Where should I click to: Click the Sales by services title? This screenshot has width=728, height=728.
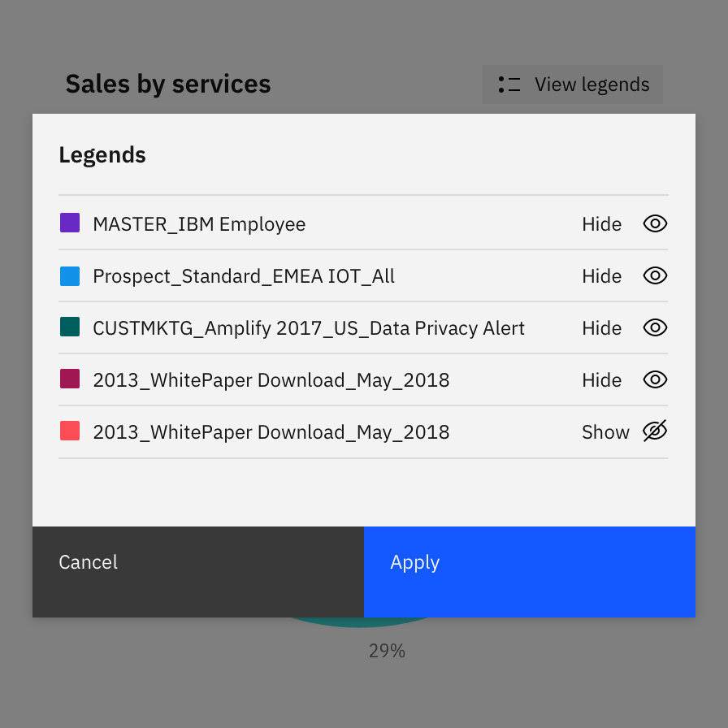168,84
